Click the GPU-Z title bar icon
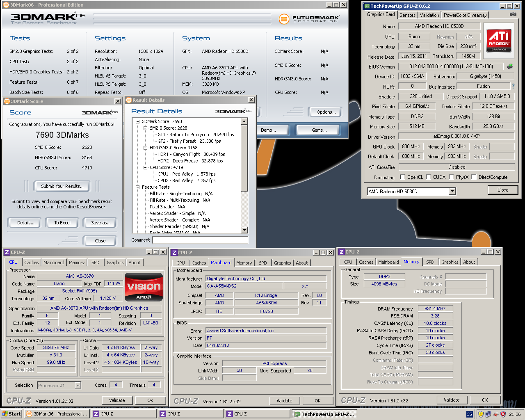Image resolution: width=525 pixels, height=420 pixels. pos(366,6)
